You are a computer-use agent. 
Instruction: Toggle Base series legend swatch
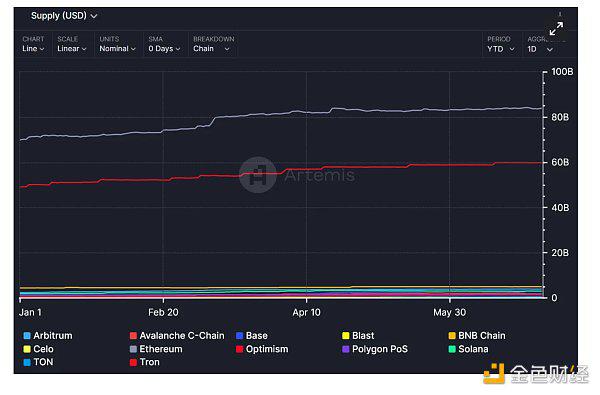click(240, 336)
